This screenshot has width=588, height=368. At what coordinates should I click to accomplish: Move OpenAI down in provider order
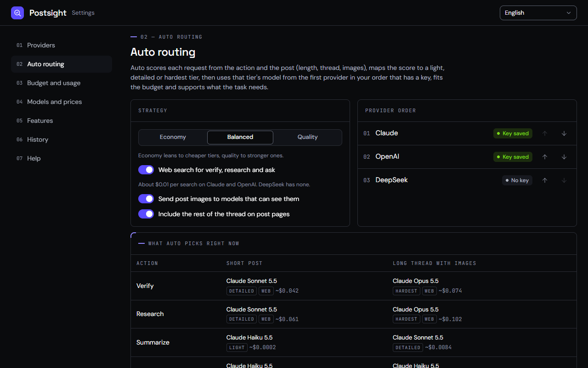tap(564, 157)
